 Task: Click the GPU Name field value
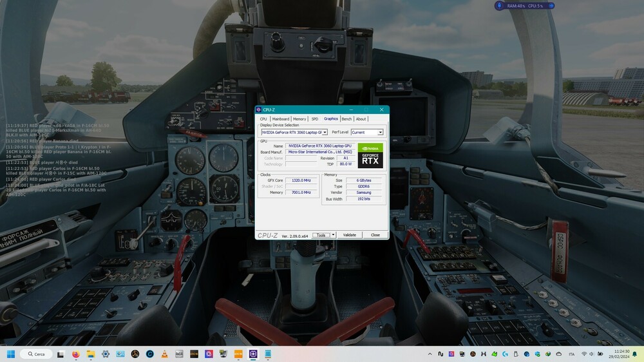click(320, 146)
